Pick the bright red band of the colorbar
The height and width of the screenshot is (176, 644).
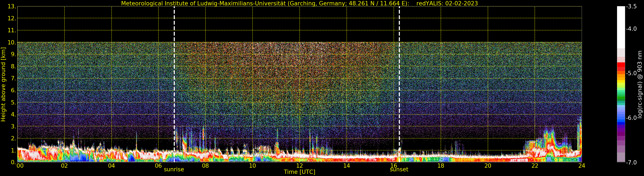pos(621,65)
